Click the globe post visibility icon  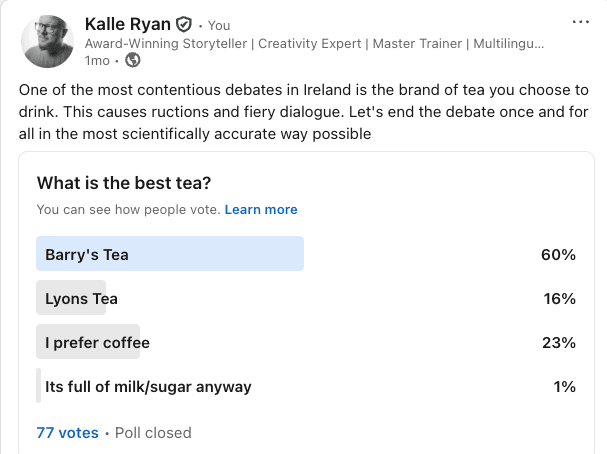click(130, 61)
